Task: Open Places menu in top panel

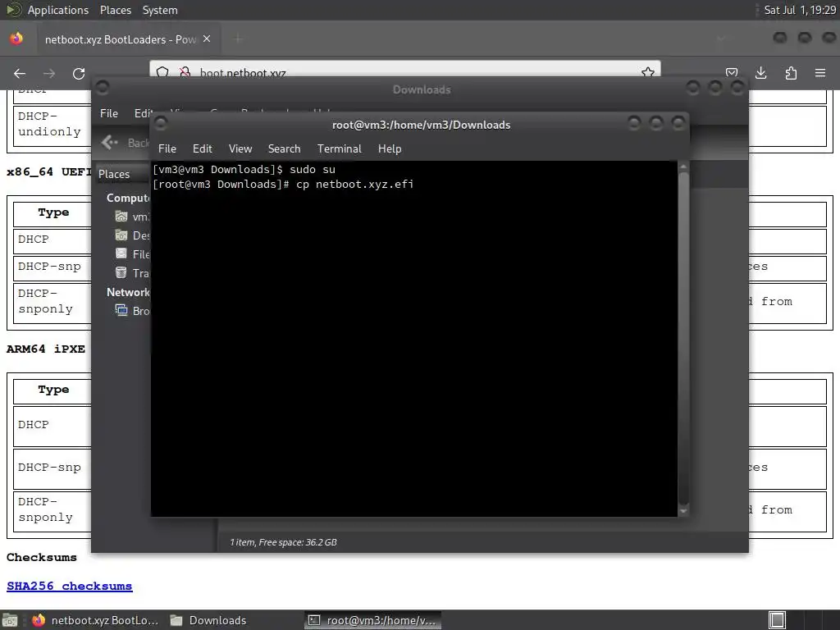Action: coord(116,10)
